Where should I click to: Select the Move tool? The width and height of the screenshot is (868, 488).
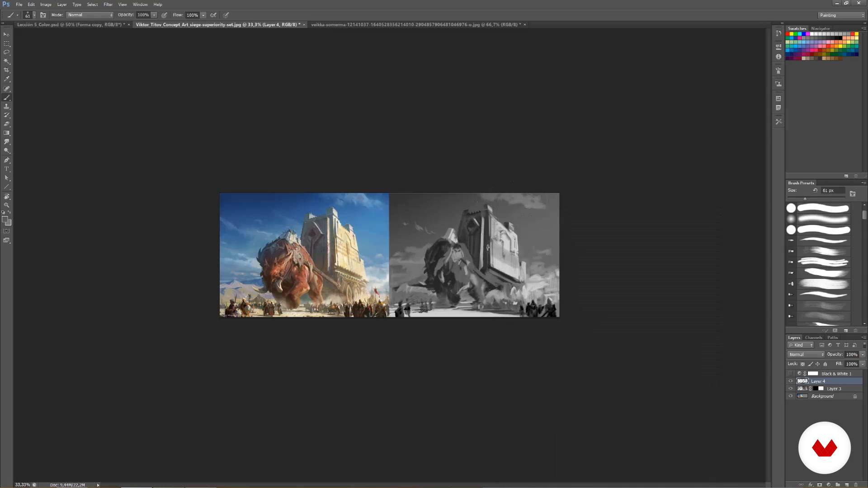coord(6,34)
